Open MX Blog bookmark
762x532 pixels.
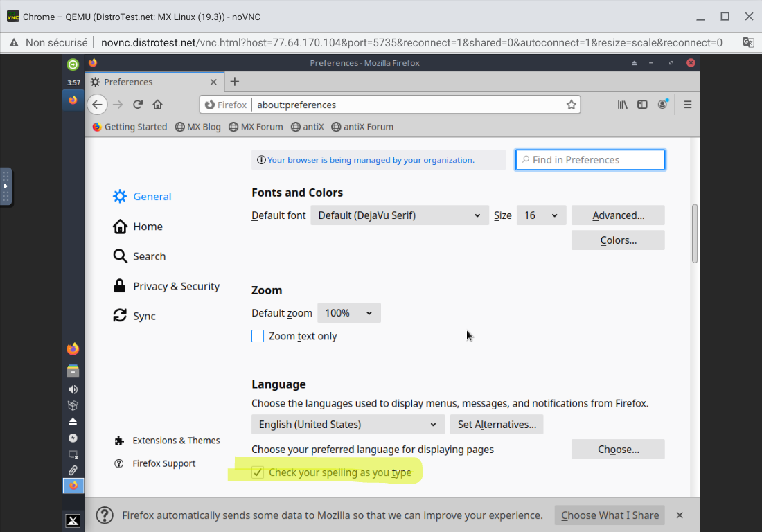(x=198, y=127)
